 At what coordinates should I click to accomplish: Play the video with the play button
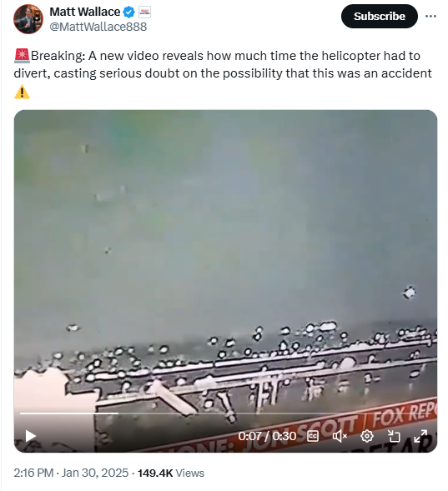point(30,436)
